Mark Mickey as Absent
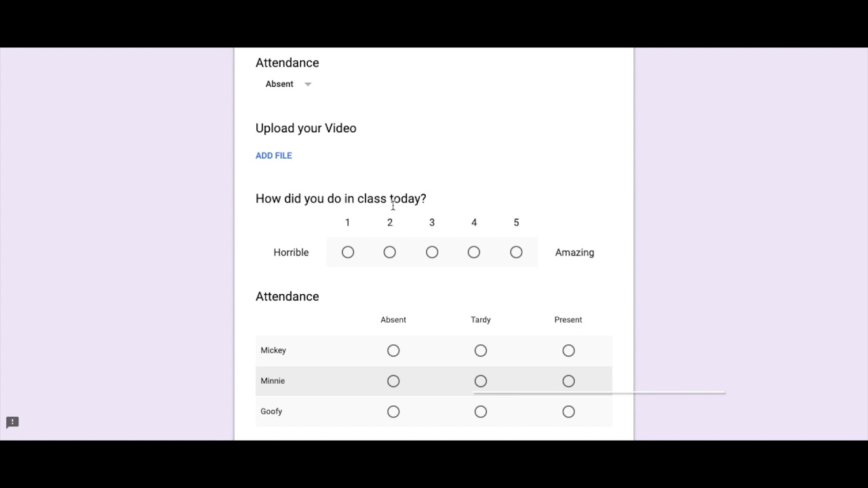 (x=393, y=350)
